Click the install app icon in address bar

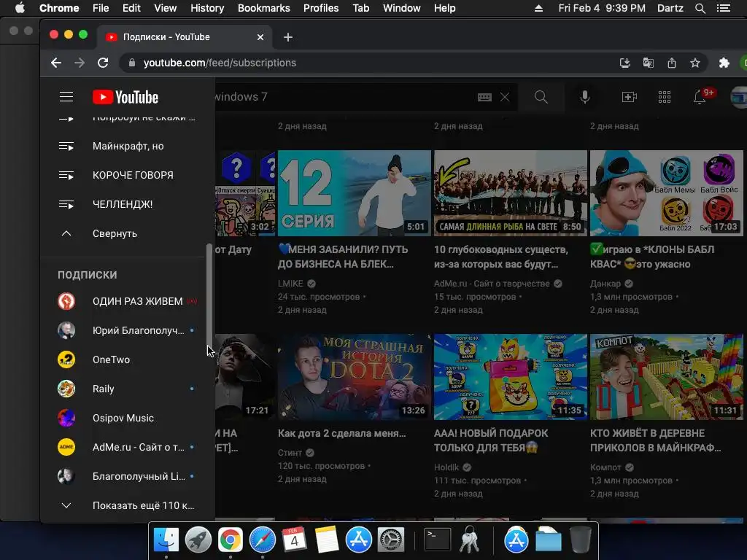[624, 63]
